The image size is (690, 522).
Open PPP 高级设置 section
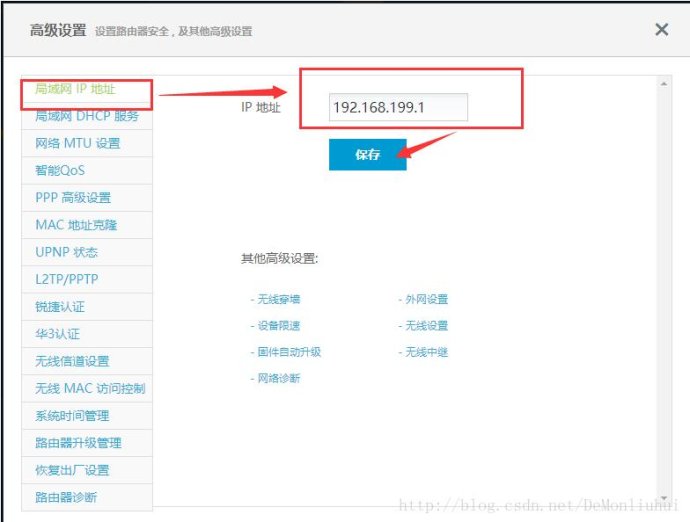73,198
